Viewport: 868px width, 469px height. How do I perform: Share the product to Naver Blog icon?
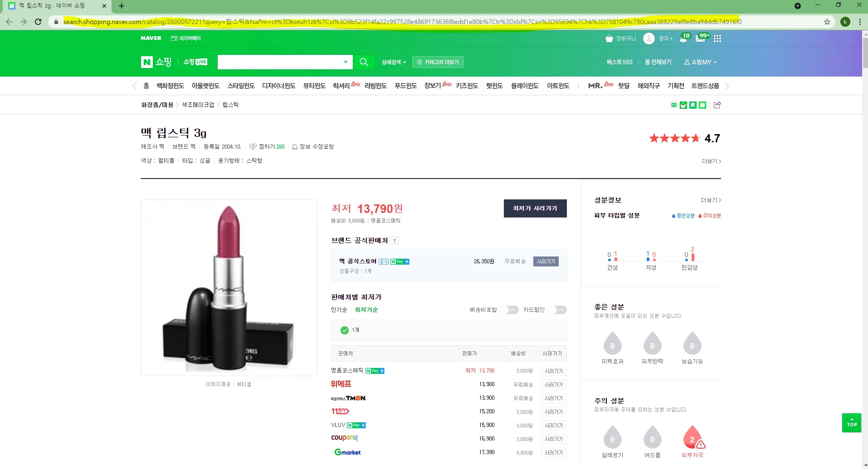(x=674, y=105)
